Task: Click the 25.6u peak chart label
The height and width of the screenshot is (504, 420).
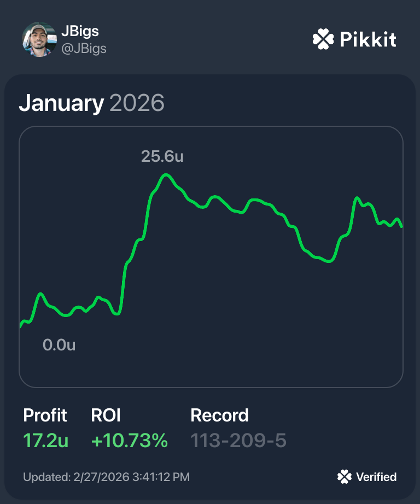Action: tap(162, 156)
